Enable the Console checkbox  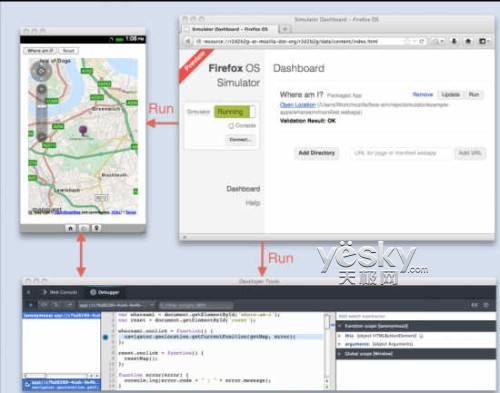tap(231, 126)
